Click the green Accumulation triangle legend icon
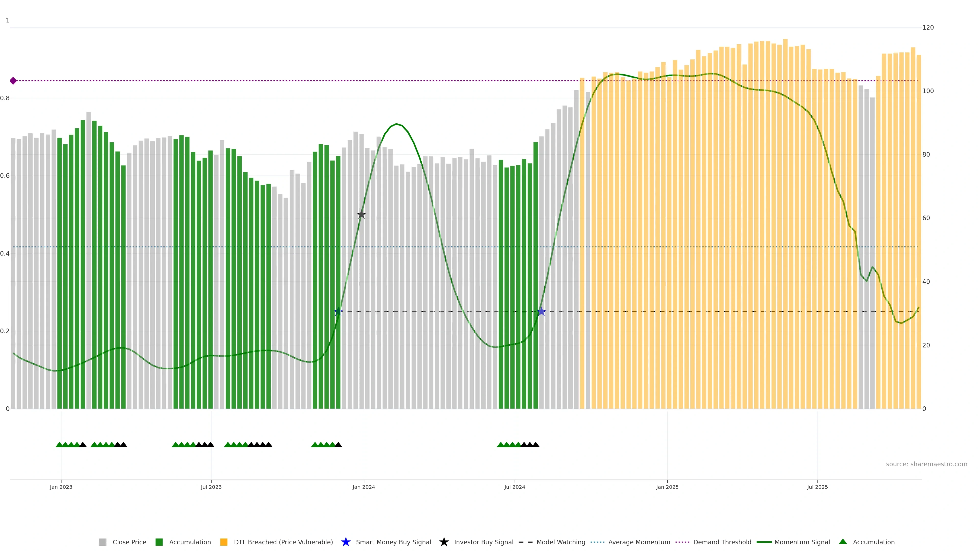980x551 pixels. [x=843, y=542]
